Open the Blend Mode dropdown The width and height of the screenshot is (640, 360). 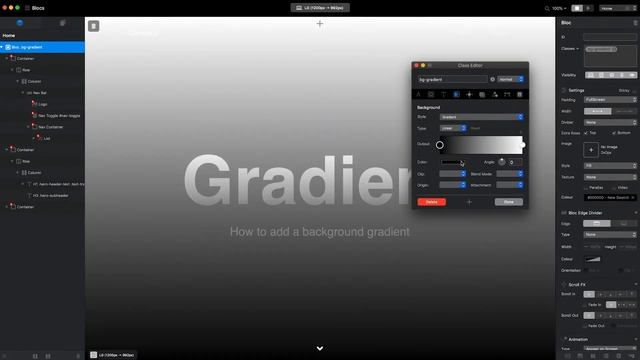point(510,174)
